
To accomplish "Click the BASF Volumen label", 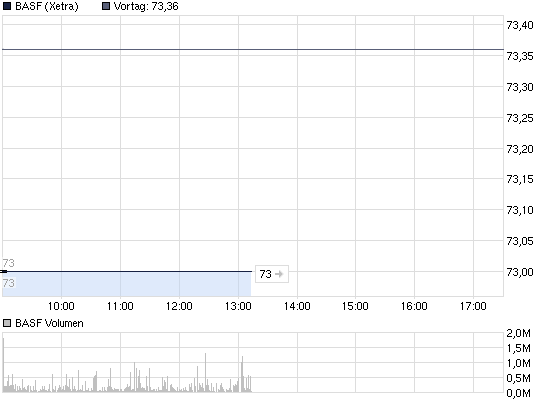I will pyautogui.click(x=49, y=324).
